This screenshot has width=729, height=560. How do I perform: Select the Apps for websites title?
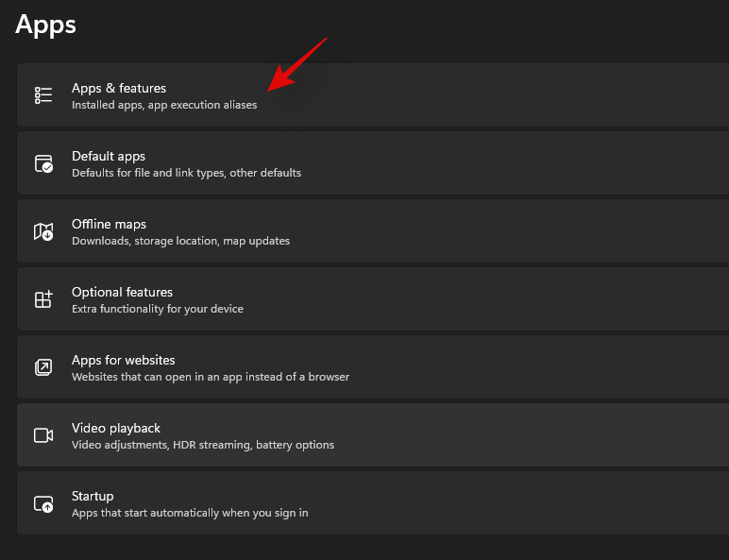[123, 360]
